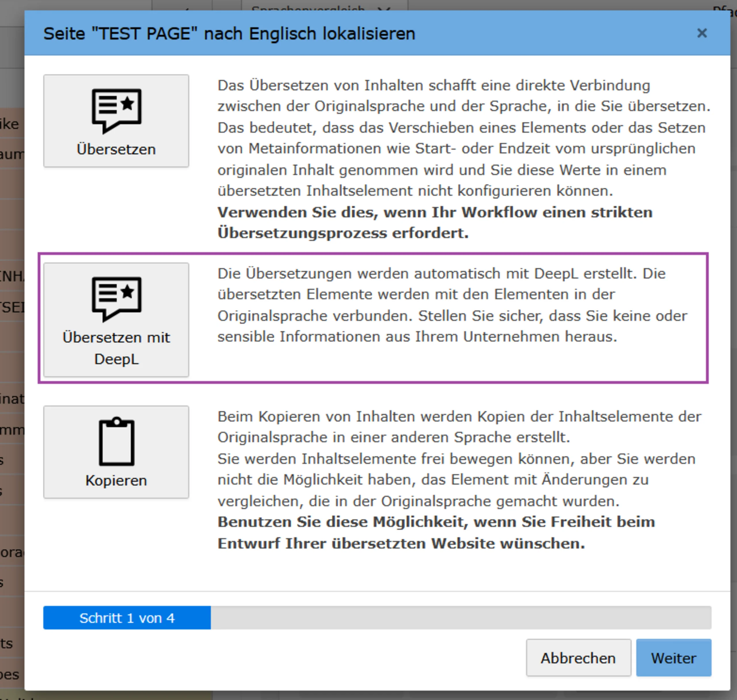Proceed to next step with Weiter
The width and height of the screenshot is (737, 700).
pos(674,658)
